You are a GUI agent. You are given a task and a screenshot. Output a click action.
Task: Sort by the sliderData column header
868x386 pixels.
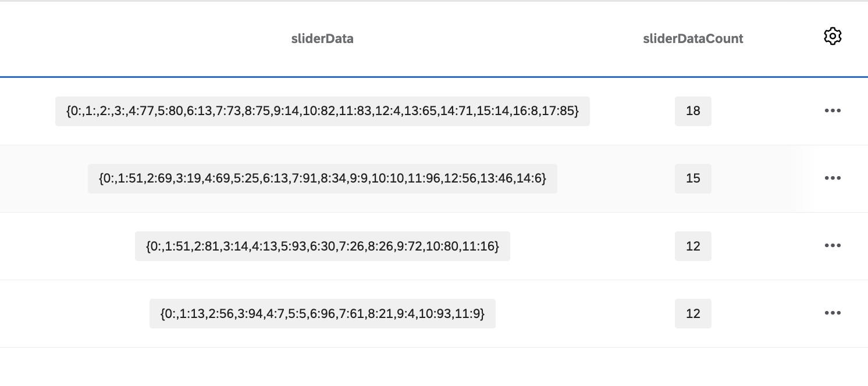click(x=322, y=38)
